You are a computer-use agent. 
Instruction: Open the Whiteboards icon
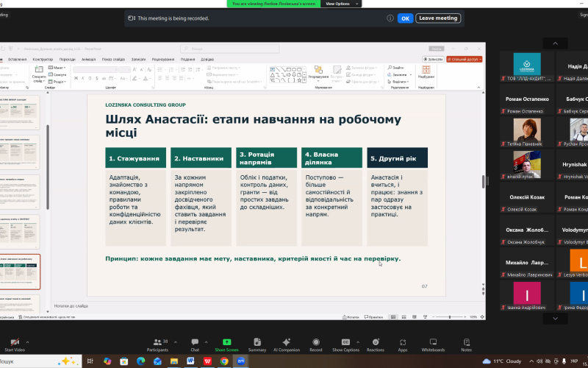pyautogui.click(x=433, y=342)
